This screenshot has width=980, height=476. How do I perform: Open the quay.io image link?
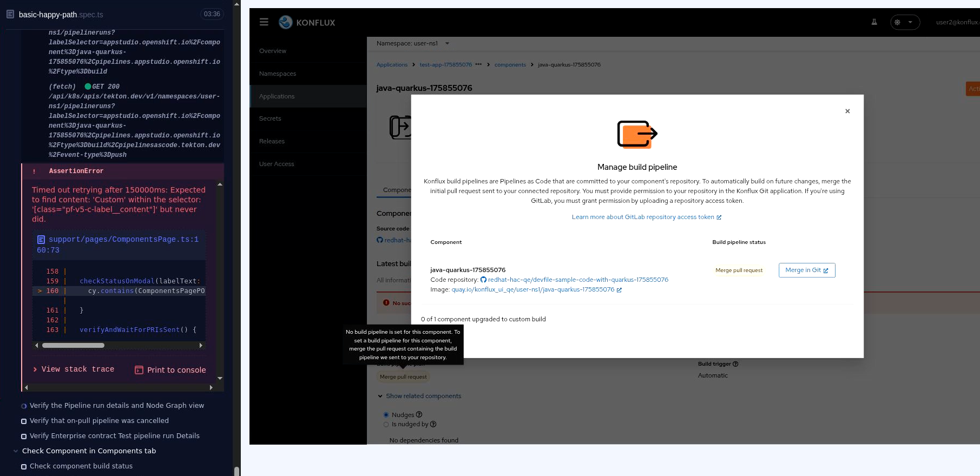(533, 289)
